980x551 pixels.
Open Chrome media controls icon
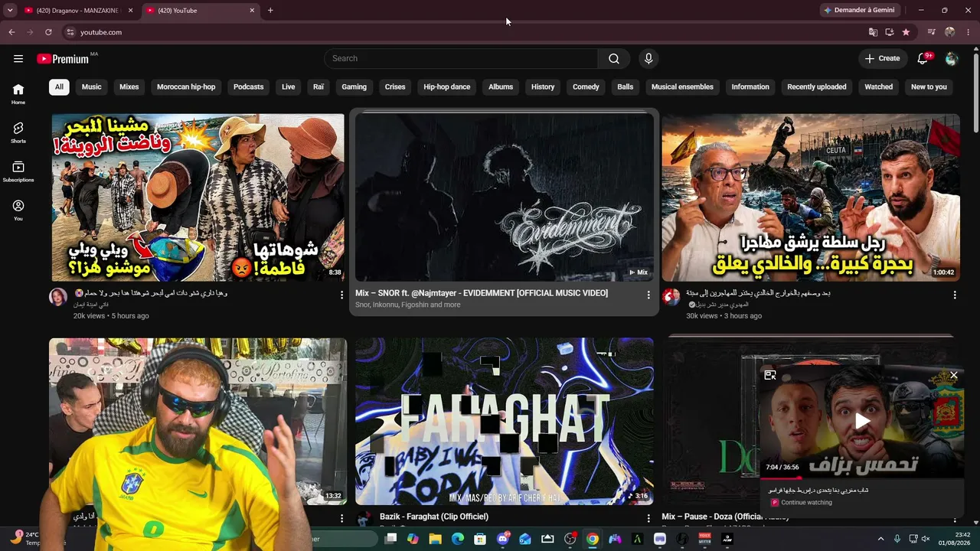[932, 32]
